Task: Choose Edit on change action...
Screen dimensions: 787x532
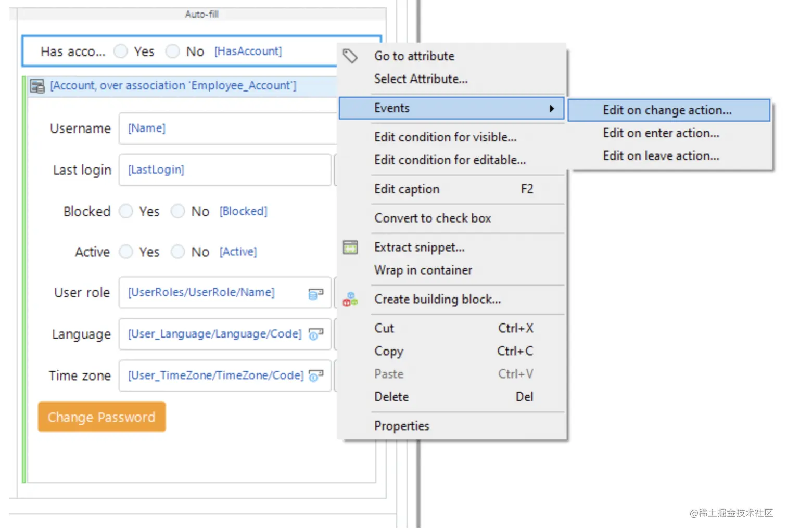Action: click(x=668, y=110)
